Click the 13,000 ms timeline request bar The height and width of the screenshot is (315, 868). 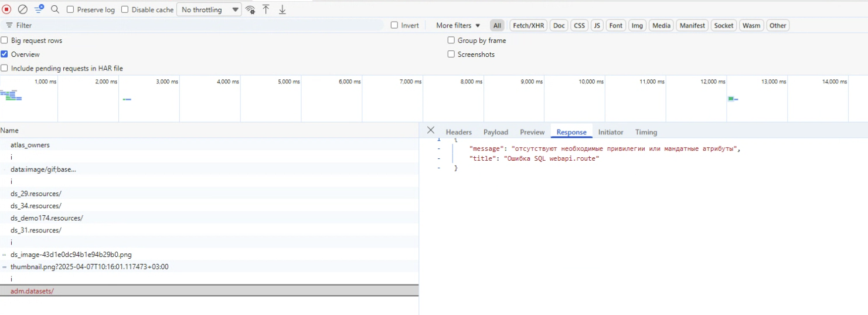pos(731,99)
